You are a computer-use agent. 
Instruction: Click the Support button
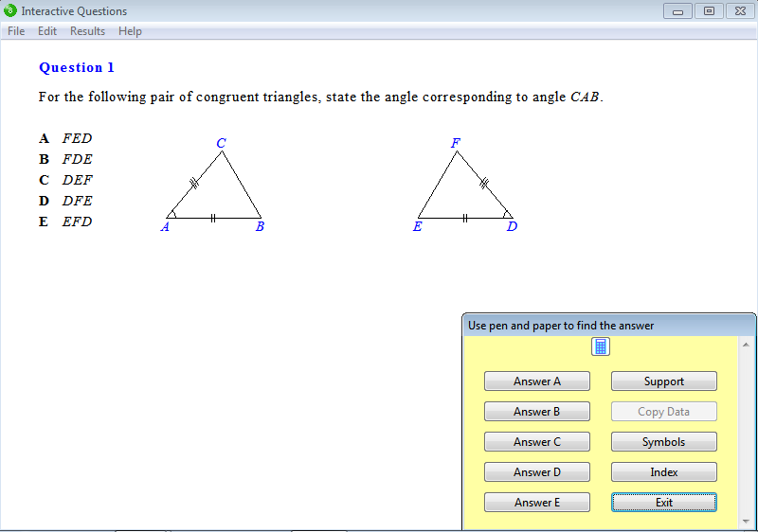click(x=664, y=381)
